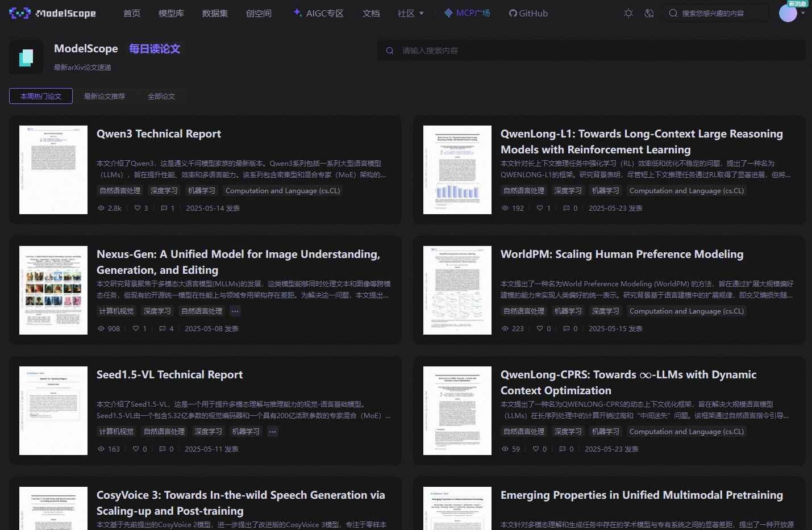Click the paper search magnifier icon
The image size is (812, 530).
[x=390, y=51]
